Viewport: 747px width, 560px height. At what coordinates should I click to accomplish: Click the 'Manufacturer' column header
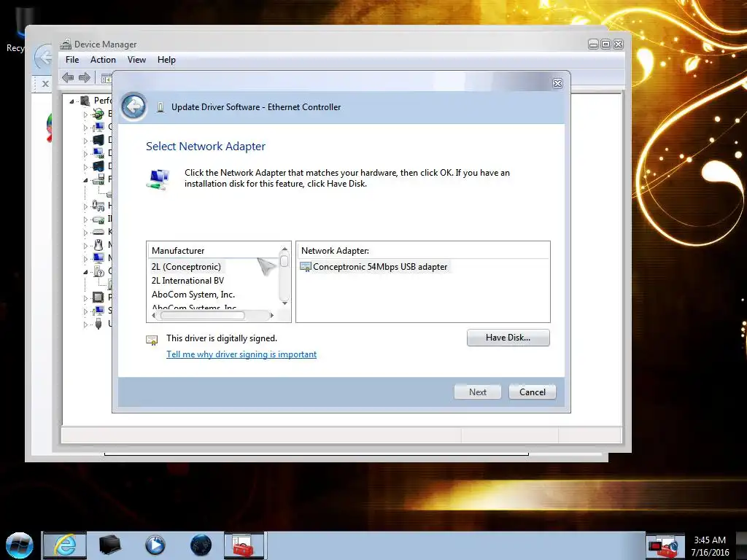tap(214, 251)
